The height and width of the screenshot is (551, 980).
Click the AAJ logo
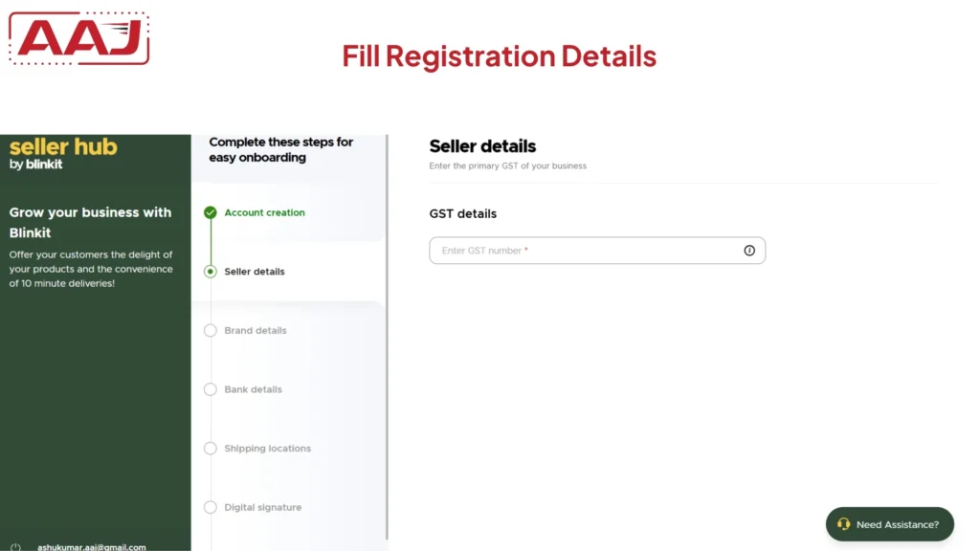click(x=78, y=38)
